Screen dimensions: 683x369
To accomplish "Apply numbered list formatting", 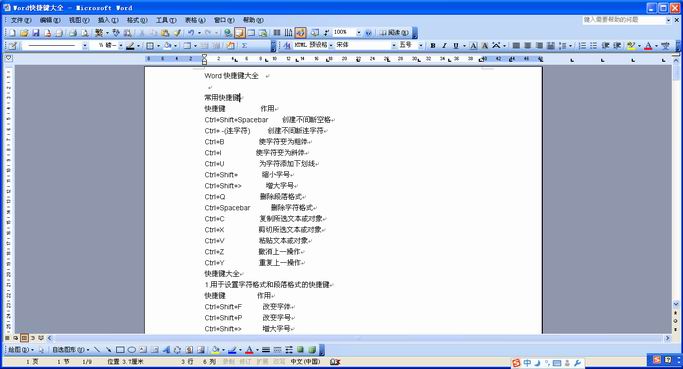I will point(582,45).
